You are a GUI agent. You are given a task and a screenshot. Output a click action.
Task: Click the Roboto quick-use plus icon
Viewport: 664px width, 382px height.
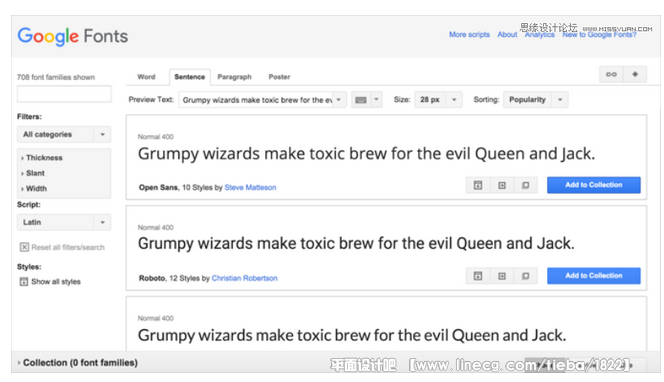pyautogui.click(x=502, y=276)
